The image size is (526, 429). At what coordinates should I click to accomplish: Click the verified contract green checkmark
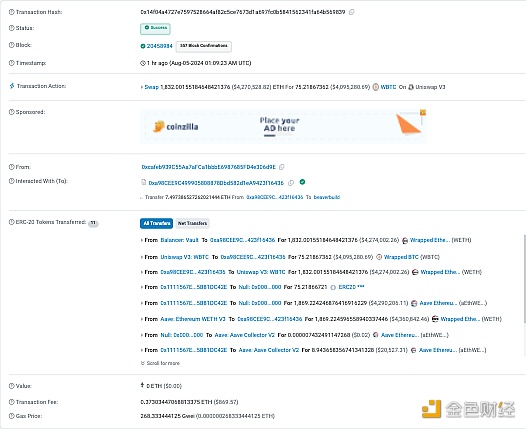pos(302,182)
